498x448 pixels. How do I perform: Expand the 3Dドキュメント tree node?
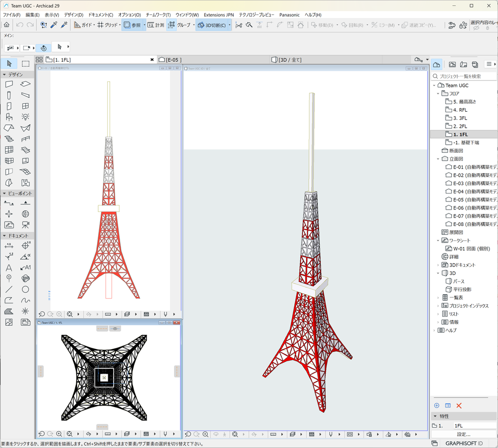(x=438, y=265)
